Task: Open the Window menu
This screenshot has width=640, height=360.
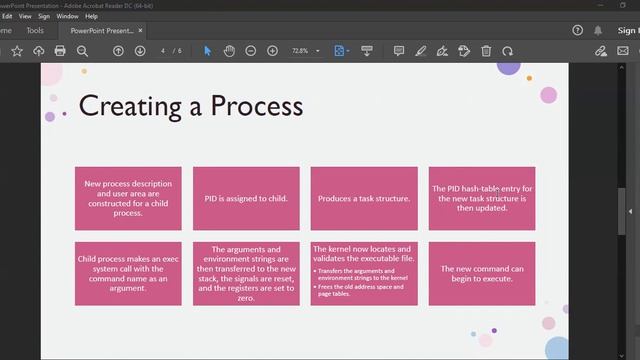Action: (x=67, y=16)
